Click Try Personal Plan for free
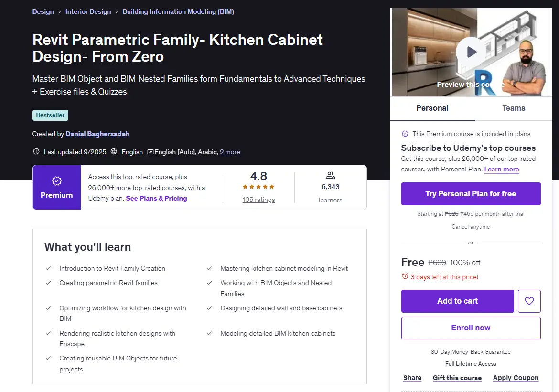This screenshot has height=392, width=559. click(x=471, y=194)
